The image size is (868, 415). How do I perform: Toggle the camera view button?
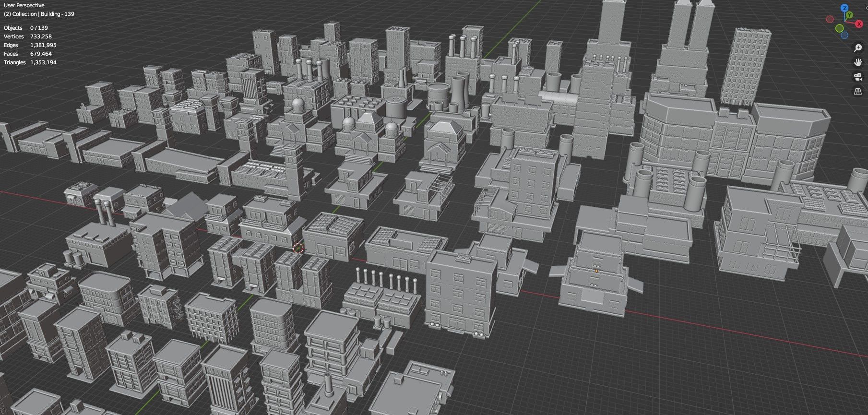pos(858,77)
